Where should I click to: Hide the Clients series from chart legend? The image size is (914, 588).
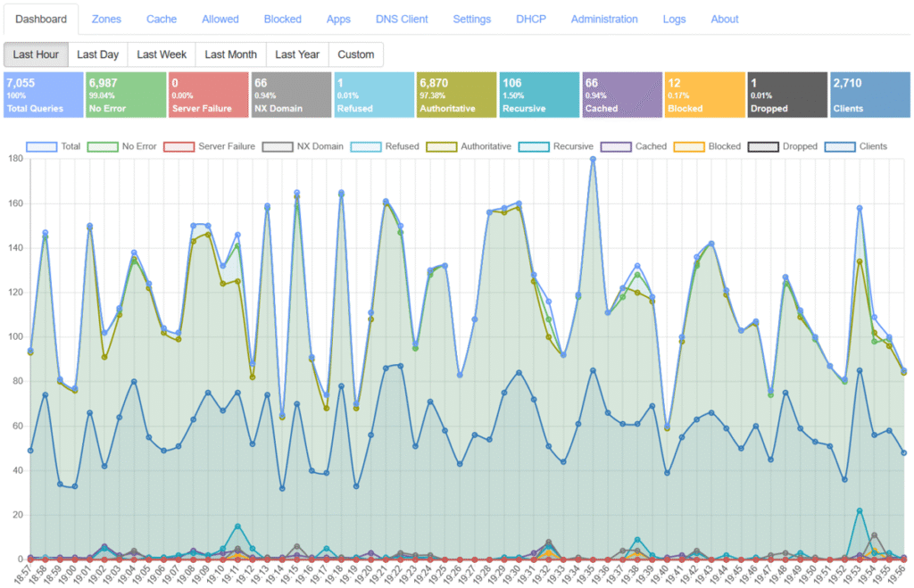click(x=855, y=146)
